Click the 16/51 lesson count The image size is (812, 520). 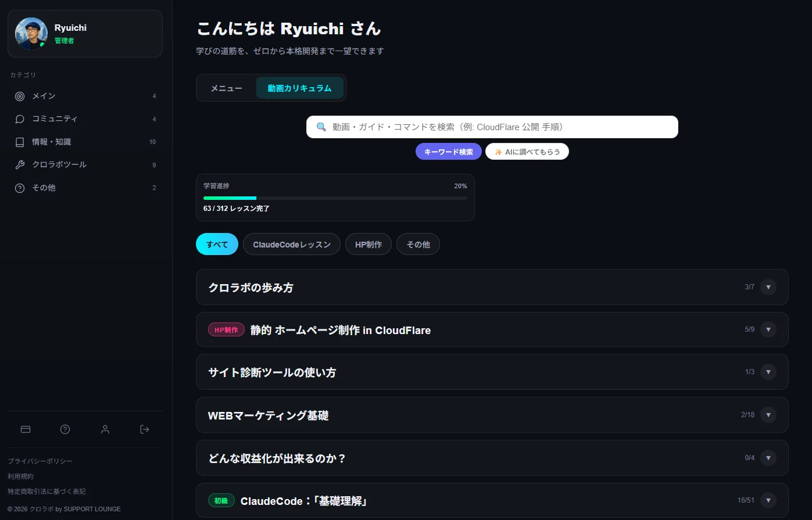746,500
